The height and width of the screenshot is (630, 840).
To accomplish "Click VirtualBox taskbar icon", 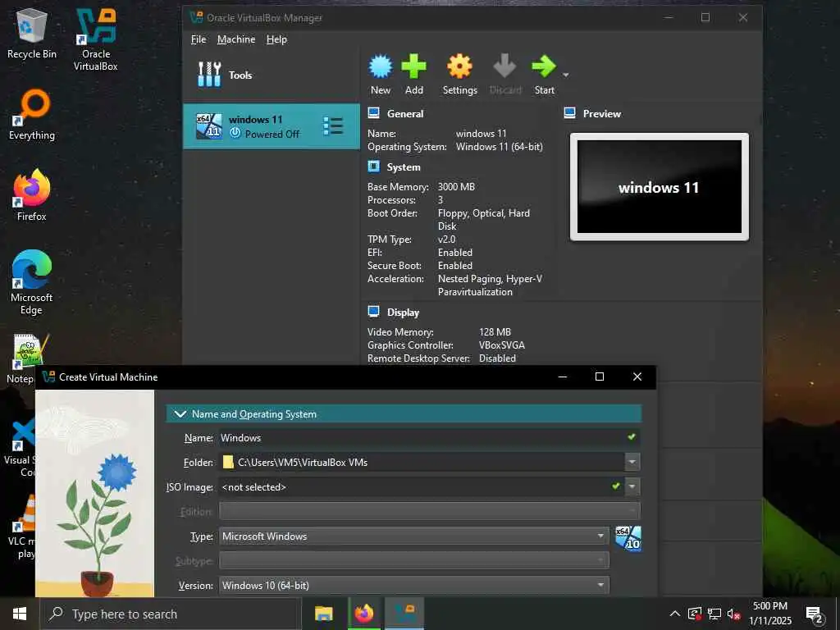I will [x=404, y=614].
